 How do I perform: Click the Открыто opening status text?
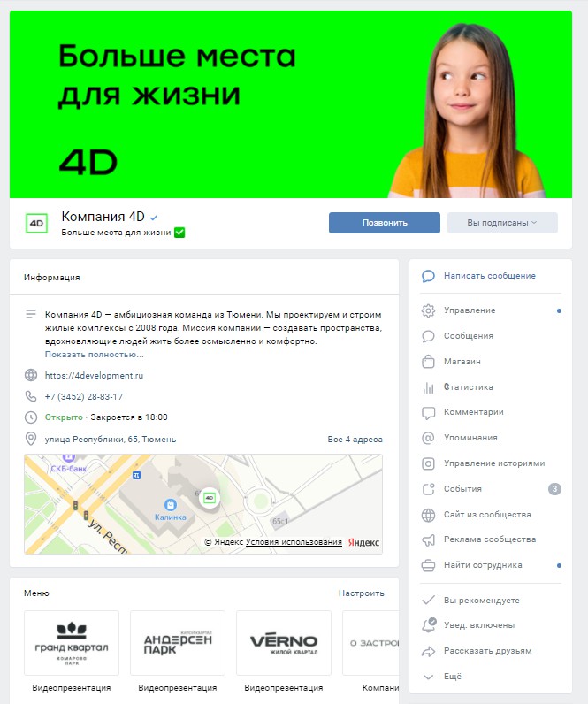point(64,417)
